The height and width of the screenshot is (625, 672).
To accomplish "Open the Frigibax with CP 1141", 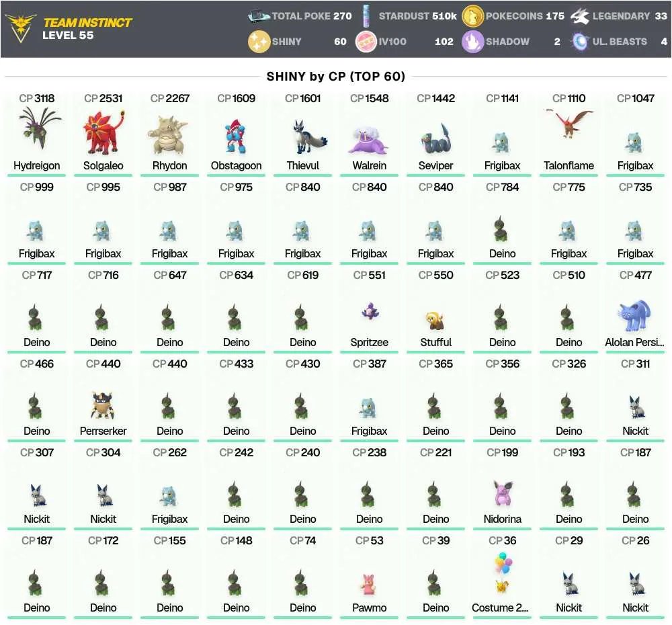I will [502, 134].
